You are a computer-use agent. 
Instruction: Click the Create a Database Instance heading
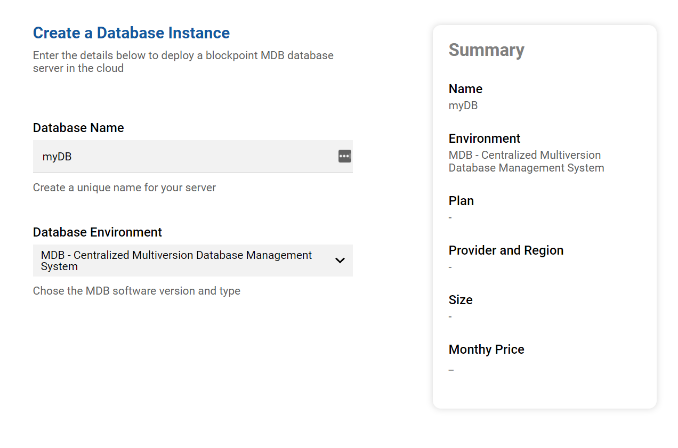tap(131, 33)
